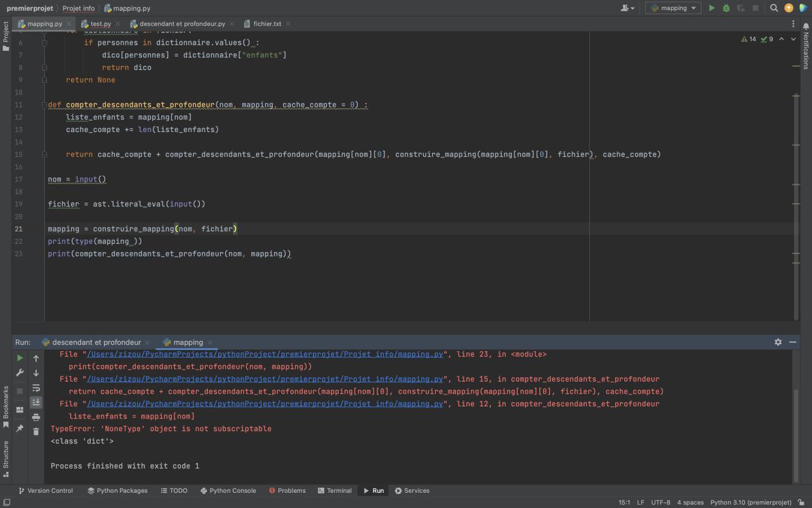Image resolution: width=812 pixels, height=508 pixels.
Task: Open Search Everywhere magnifier icon
Action: click(774, 8)
